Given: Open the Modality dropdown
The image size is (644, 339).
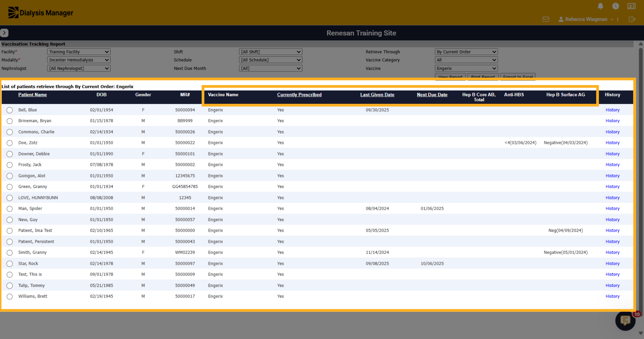Looking at the screenshot, I should pyautogui.click(x=79, y=60).
